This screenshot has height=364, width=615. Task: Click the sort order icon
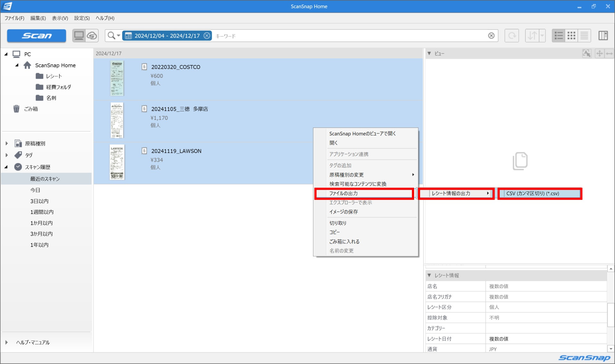point(532,36)
